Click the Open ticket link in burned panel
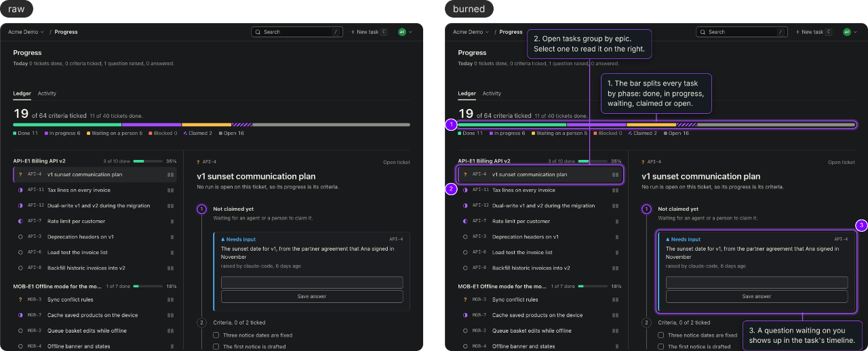 click(842, 163)
